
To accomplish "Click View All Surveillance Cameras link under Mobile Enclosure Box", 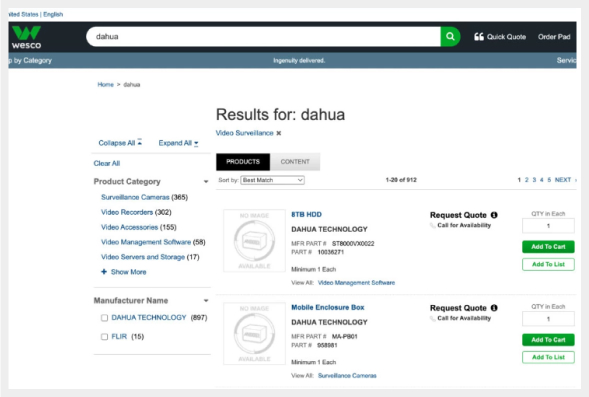I will click(347, 376).
